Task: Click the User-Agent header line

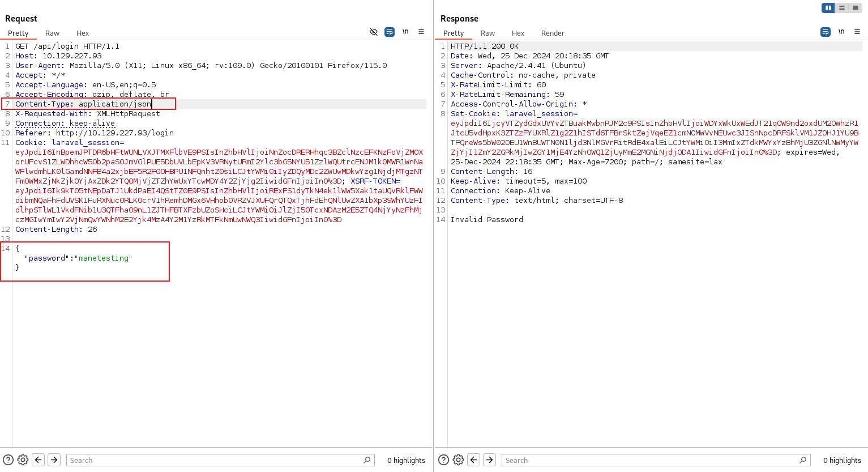Action: pos(201,66)
